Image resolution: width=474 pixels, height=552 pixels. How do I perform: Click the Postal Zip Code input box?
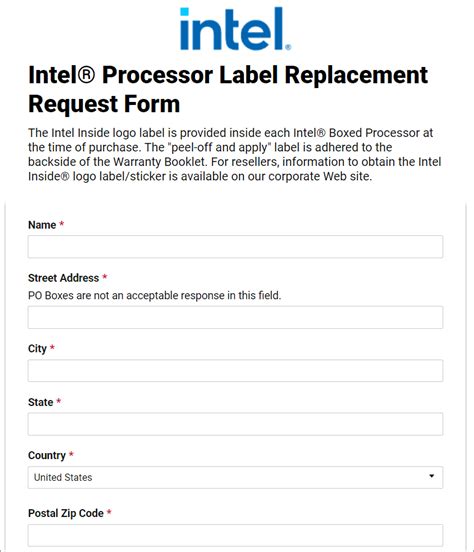coord(235,535)
